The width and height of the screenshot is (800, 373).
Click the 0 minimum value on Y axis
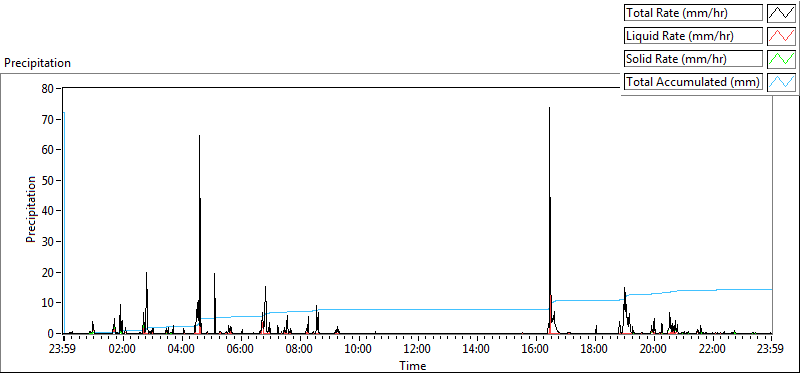point(51,333)
